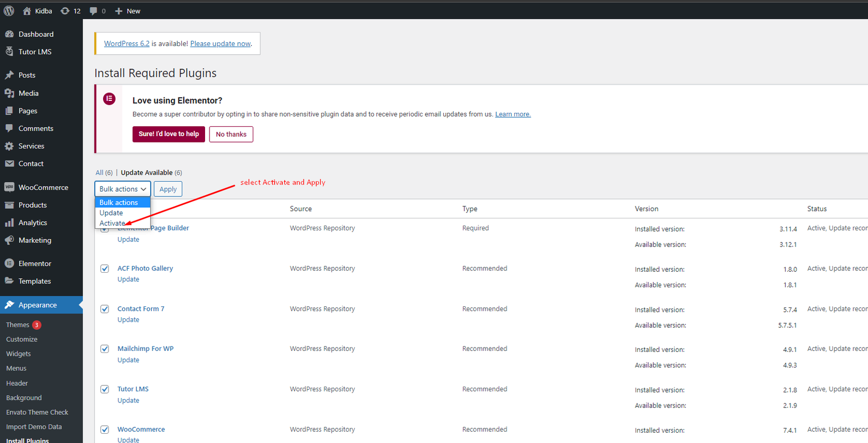Sort table by the Version column header
Image resolution: width=868 pixels, height=443 pixels.
(646, 209)
